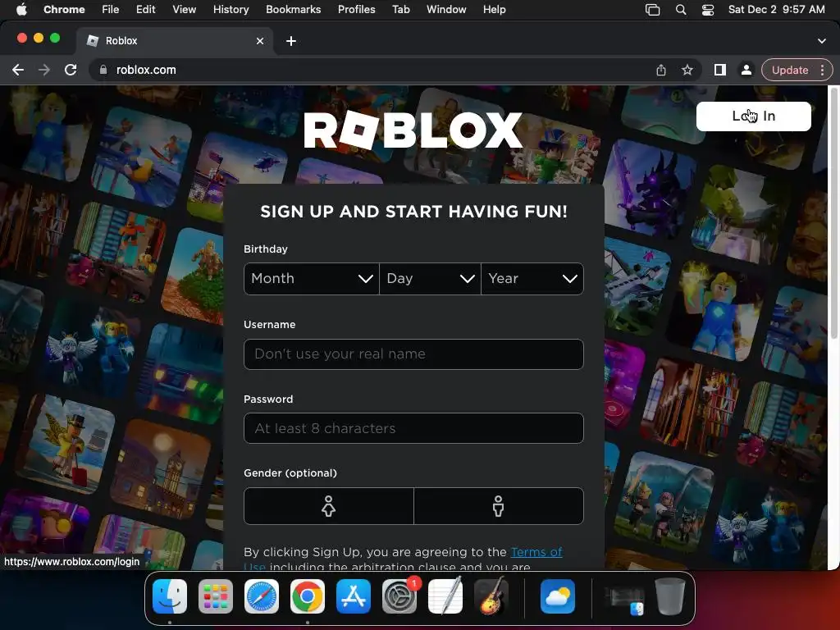Open TextEdit from the dock
Screen dimensions: 840x630
pyautogui.click(x=445, y=596)
